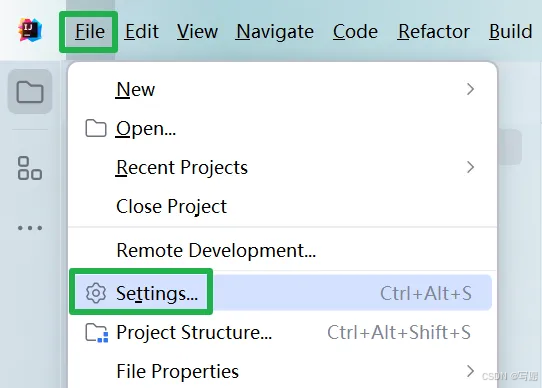Open the Build menu
The height and width of the screenshot is (388, 542).
[511, 32]
